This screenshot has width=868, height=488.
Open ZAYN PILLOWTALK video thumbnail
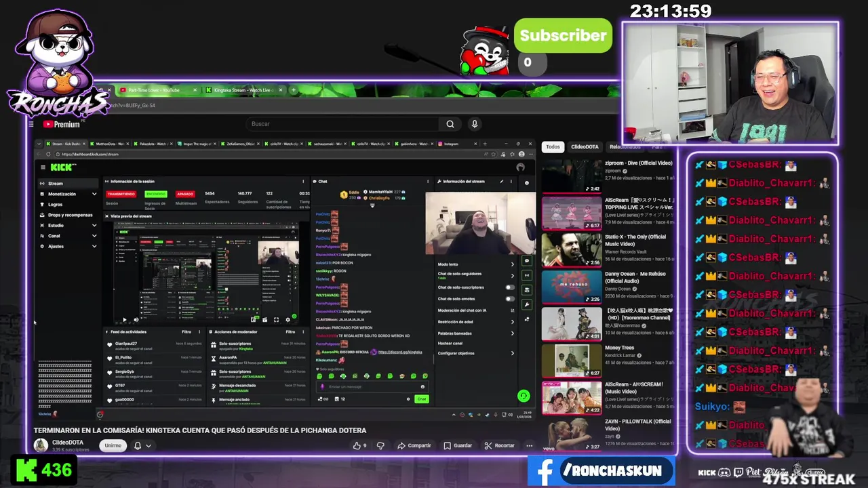572,434
